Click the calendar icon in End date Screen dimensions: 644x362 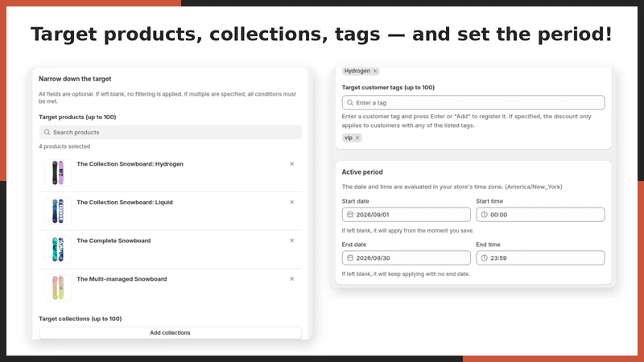tap(350, 257)
